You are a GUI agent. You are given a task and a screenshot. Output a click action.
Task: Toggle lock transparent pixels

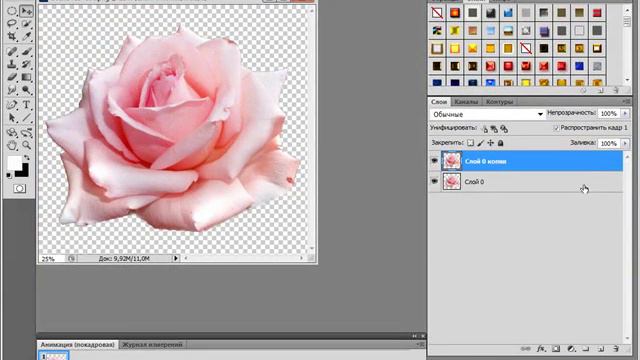tap(471, 143)
